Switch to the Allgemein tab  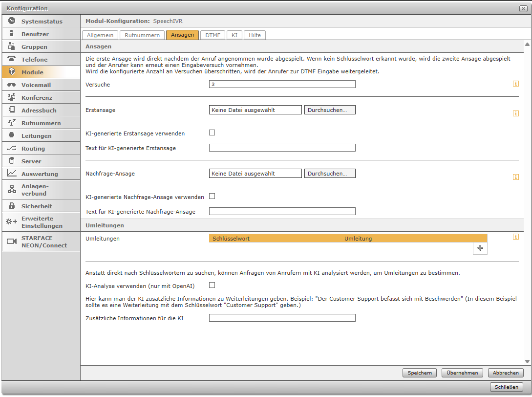(100, 35)
